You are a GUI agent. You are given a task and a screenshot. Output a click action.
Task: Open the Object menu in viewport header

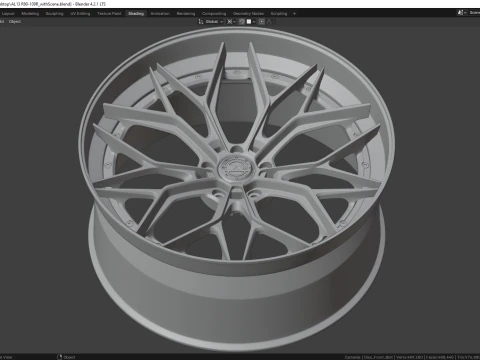point(15,22)
